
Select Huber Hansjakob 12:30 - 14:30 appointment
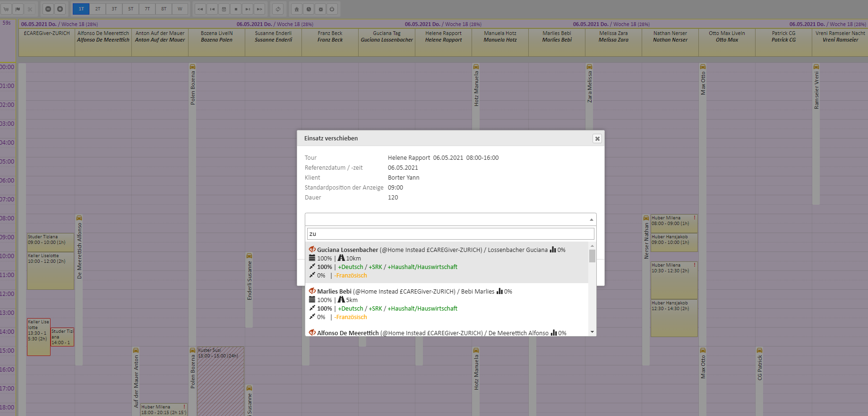click(674, 318)
